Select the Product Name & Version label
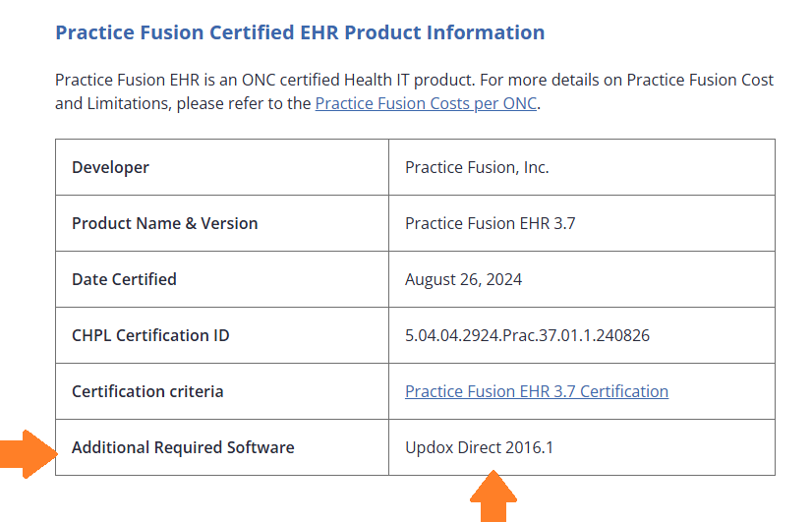 pyautogui.click(x=164, y=223)
